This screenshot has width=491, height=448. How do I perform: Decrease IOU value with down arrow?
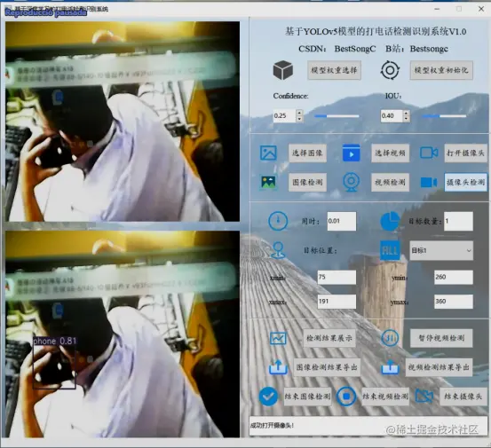coord(406,119)
